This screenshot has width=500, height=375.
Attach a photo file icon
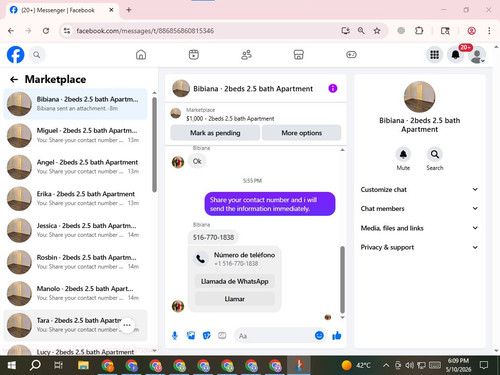click(x=191, y=335)
